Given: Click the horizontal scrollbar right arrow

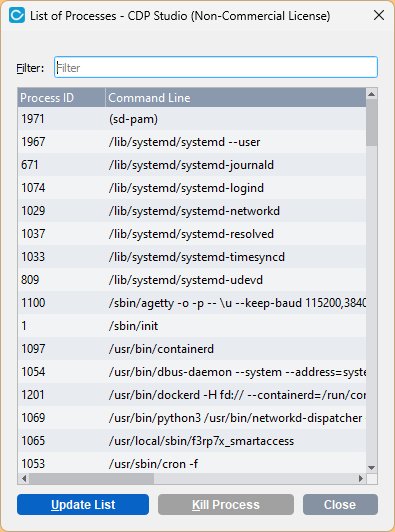Looking at the screenshot, I should point(361,479).
